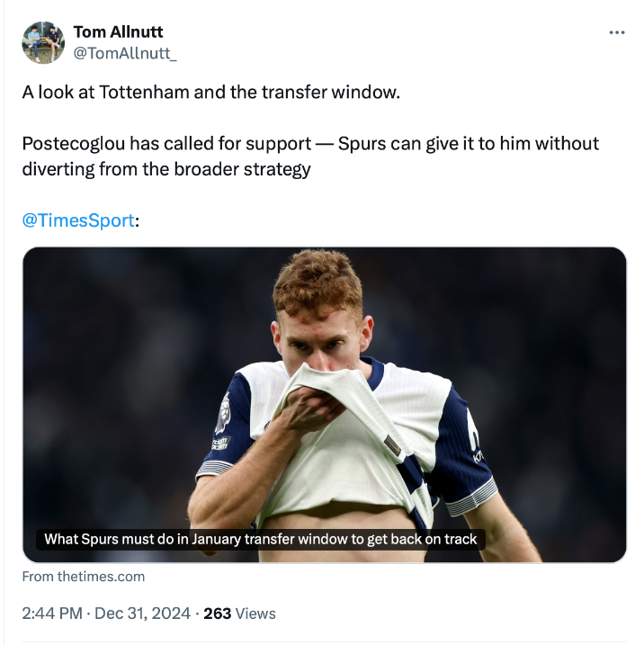The height and width of the screenshot is (645, 644).
Task: Click the Tom Allnutt display name
Action: [x=118, y=32]
